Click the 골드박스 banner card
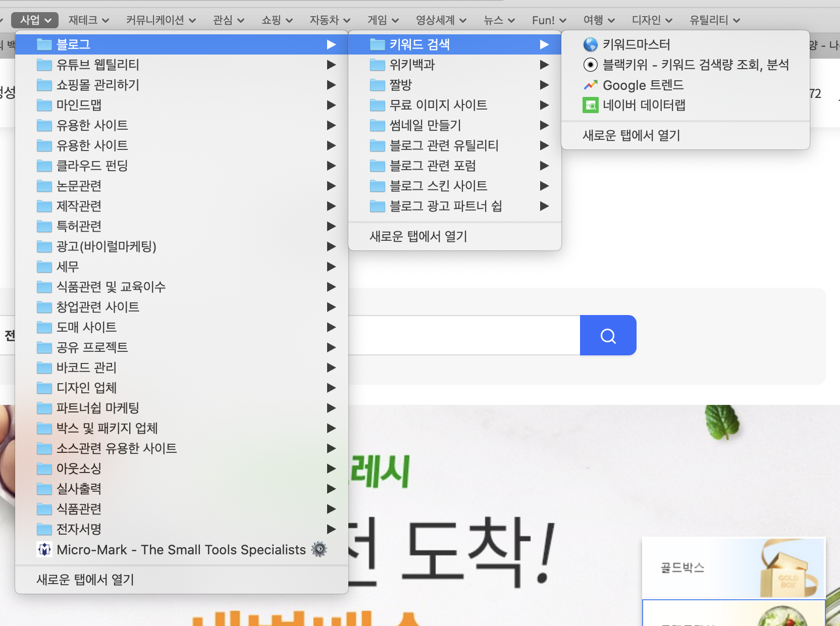 point(733,568)
